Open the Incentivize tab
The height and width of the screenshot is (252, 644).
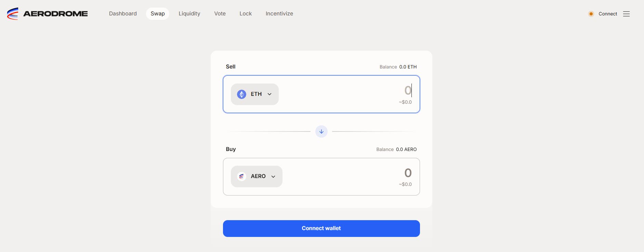(279, 14)
